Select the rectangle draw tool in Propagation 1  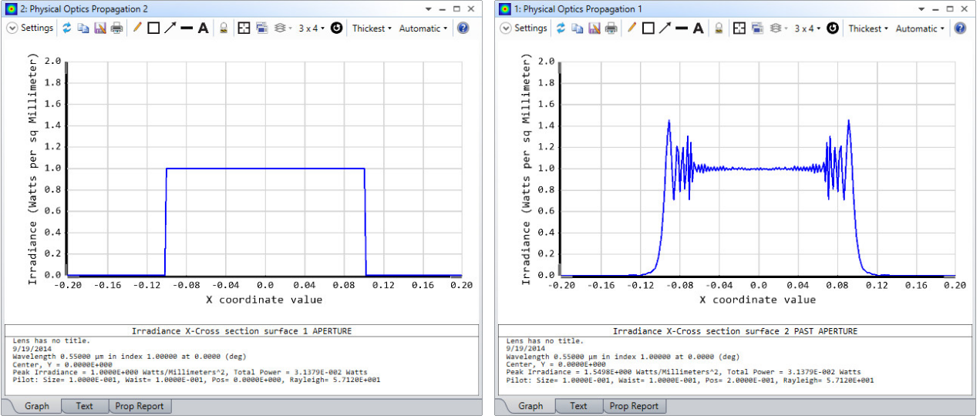[x=648, y=28]
